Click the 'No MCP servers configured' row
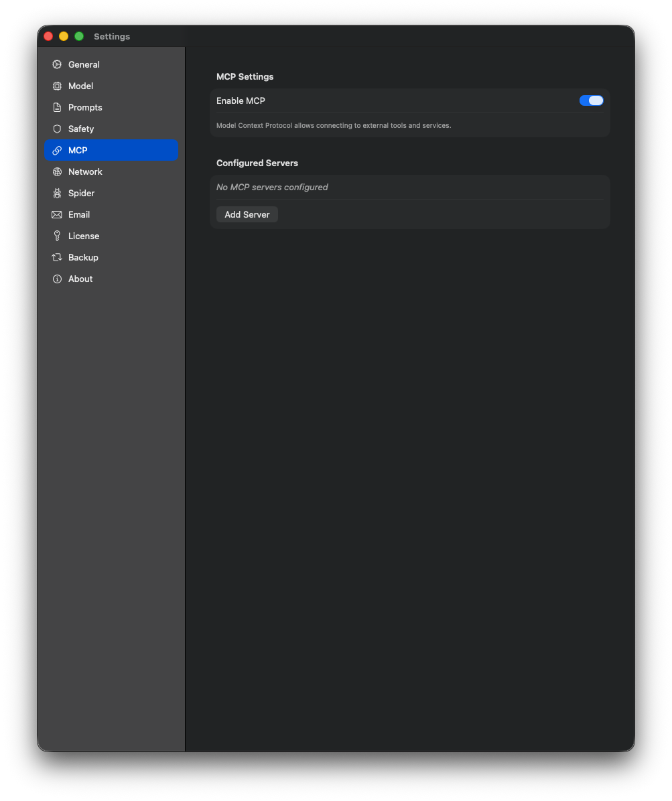 pyautogui.click(x=272, y=187)
